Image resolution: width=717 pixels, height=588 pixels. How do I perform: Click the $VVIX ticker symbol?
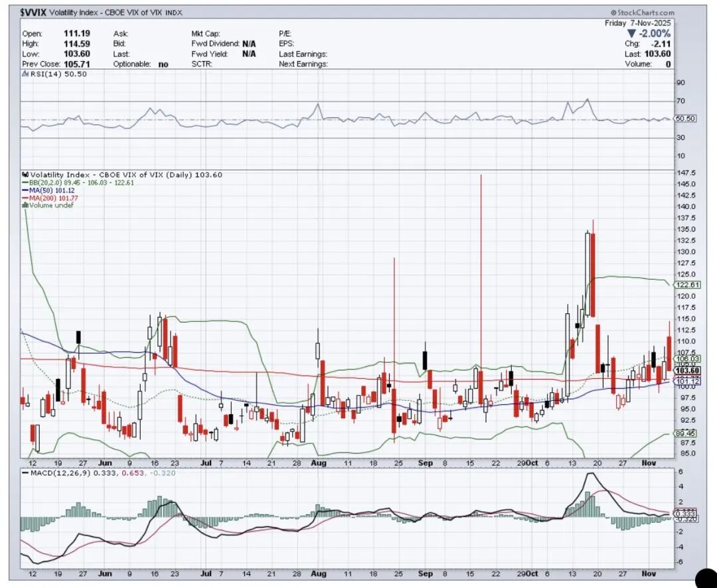(33, 13)
